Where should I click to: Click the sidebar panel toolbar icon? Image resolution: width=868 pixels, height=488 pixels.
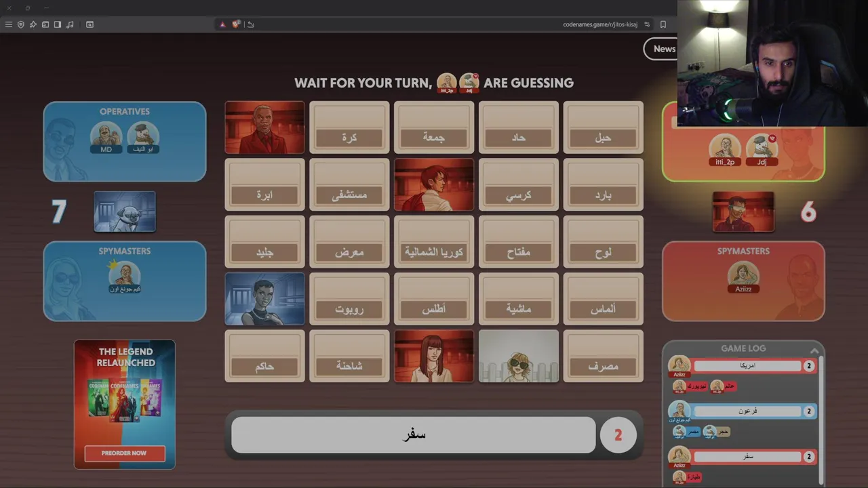pos(58,24)
